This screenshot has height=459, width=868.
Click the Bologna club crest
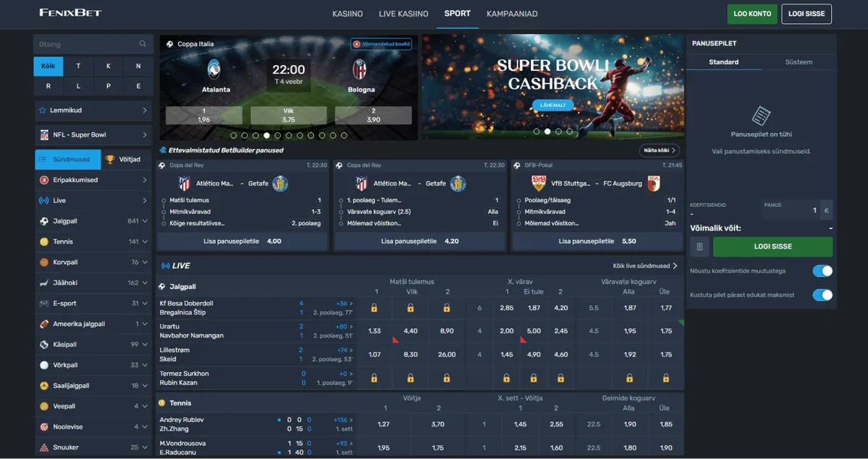pos(359,70)
